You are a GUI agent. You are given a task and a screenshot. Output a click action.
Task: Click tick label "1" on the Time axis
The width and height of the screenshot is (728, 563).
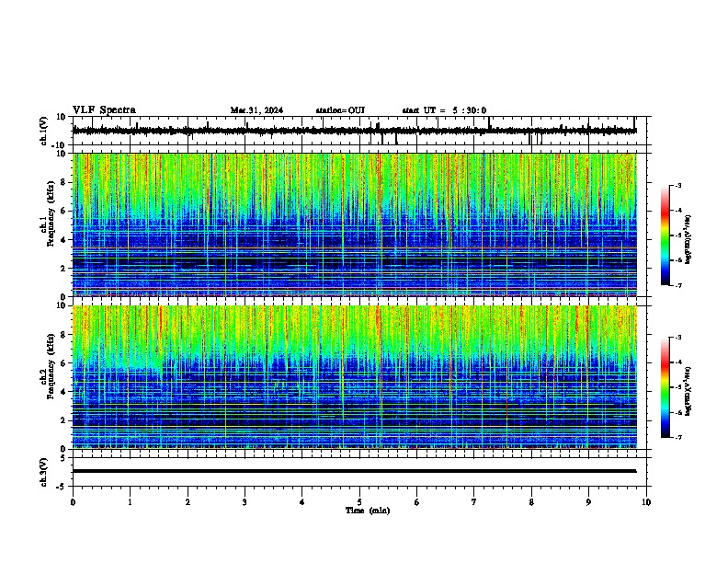tap(130, 502)
